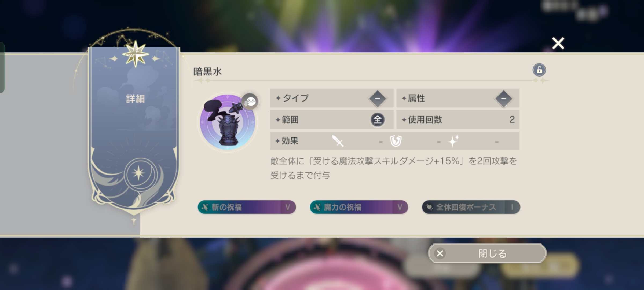Click the 暗黒水 item name title

tap(207, 71)
